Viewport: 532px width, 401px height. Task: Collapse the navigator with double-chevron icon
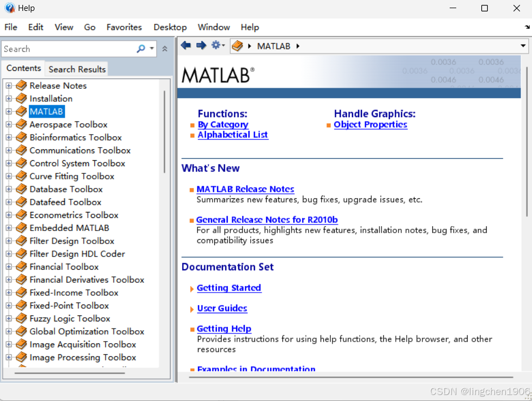click(165, 48)
